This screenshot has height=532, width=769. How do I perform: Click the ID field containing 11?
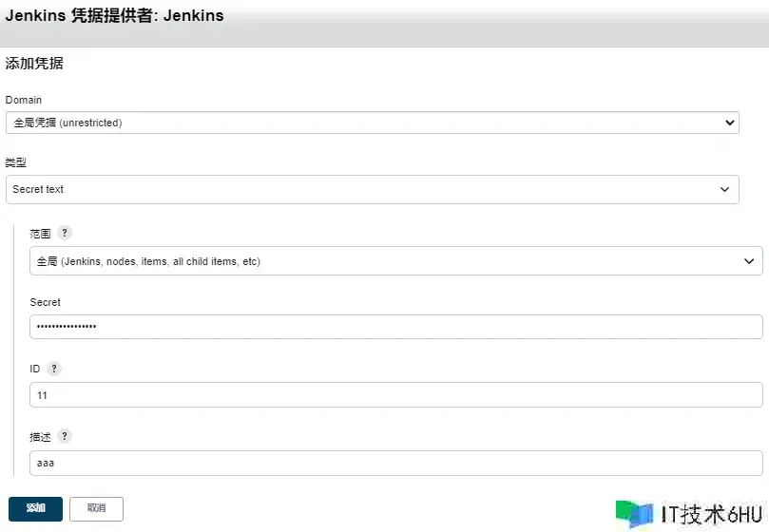pyautogui.click(x=395, y=395)
